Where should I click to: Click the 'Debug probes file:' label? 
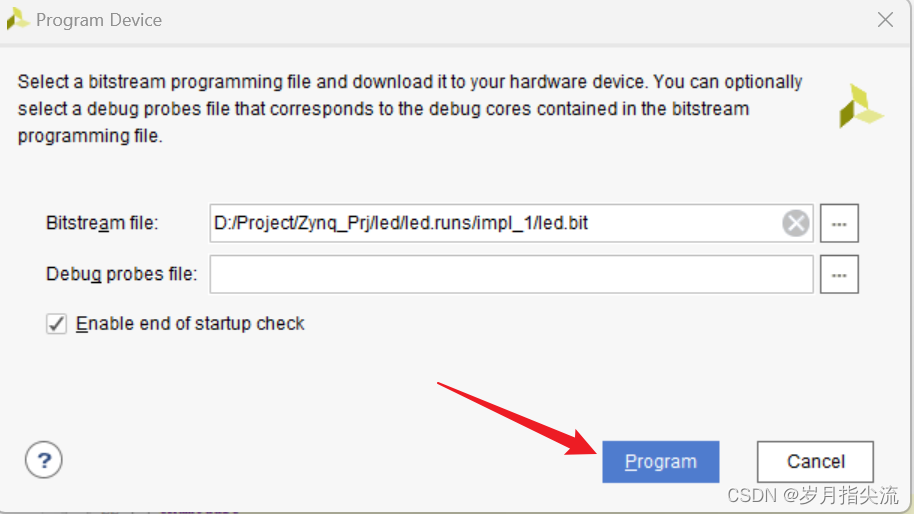tap(121, 274)
